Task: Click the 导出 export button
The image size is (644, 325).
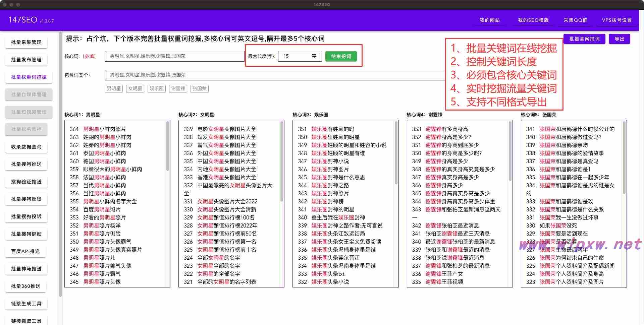Action: [620, 39]
